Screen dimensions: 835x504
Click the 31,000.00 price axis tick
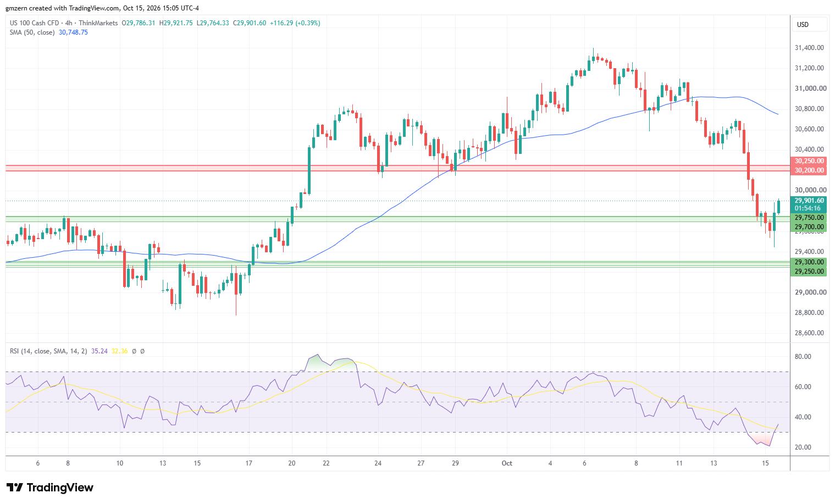point(810,88)
